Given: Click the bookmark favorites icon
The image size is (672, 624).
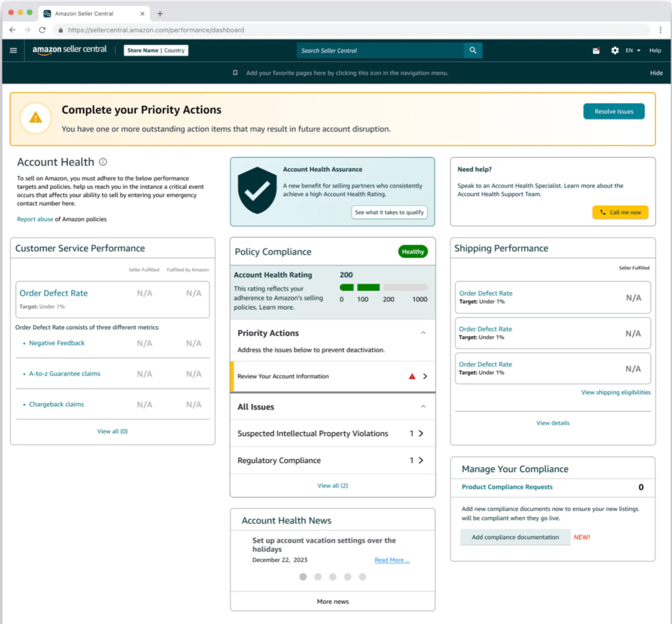Looking at the screenshot, I should pyautogui.click(x=235, y=73).
